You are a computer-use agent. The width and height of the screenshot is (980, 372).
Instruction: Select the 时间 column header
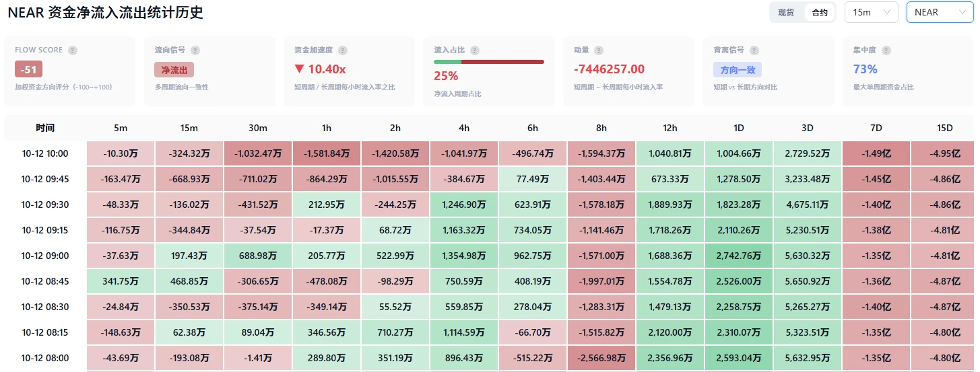click(x=45, y=128)
